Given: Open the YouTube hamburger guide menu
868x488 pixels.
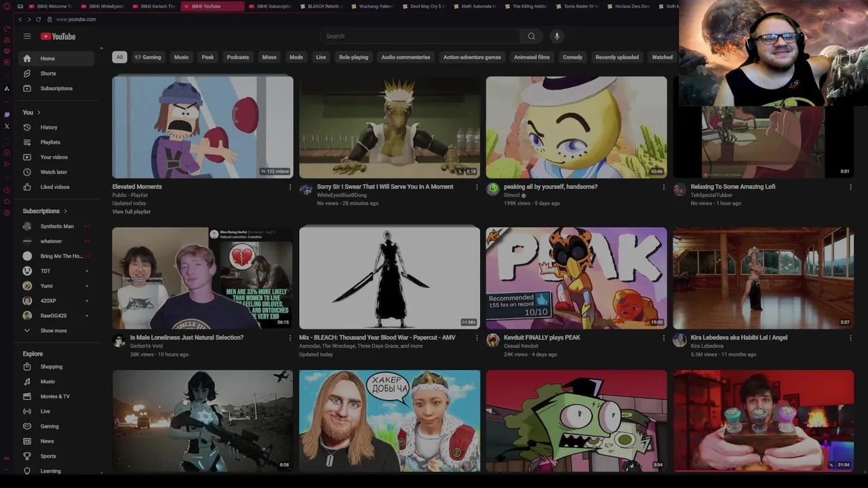Looking at the screenshot, I should point(27,36).
